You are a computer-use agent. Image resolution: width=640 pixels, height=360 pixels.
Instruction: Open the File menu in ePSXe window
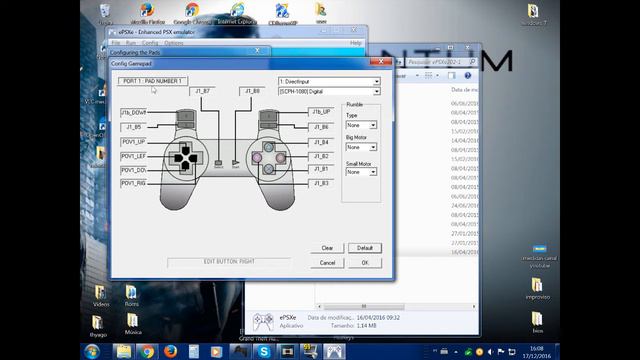pos(116,43)
